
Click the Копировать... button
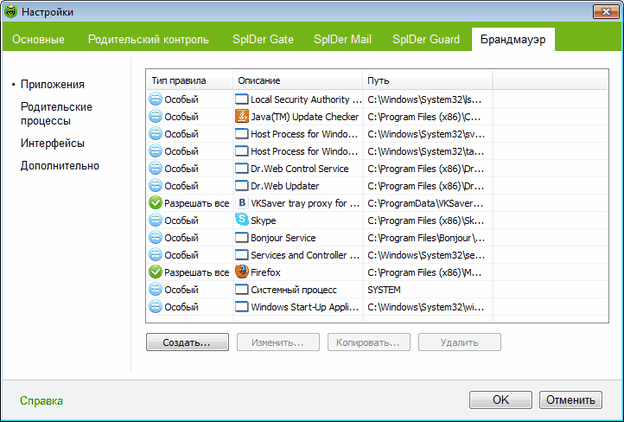click(369, 342)
